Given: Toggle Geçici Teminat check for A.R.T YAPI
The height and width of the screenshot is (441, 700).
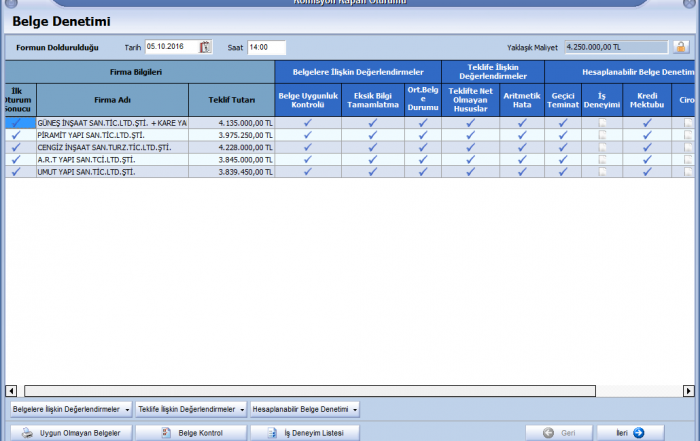Looking at the screenshot, I should click(563, 160).
